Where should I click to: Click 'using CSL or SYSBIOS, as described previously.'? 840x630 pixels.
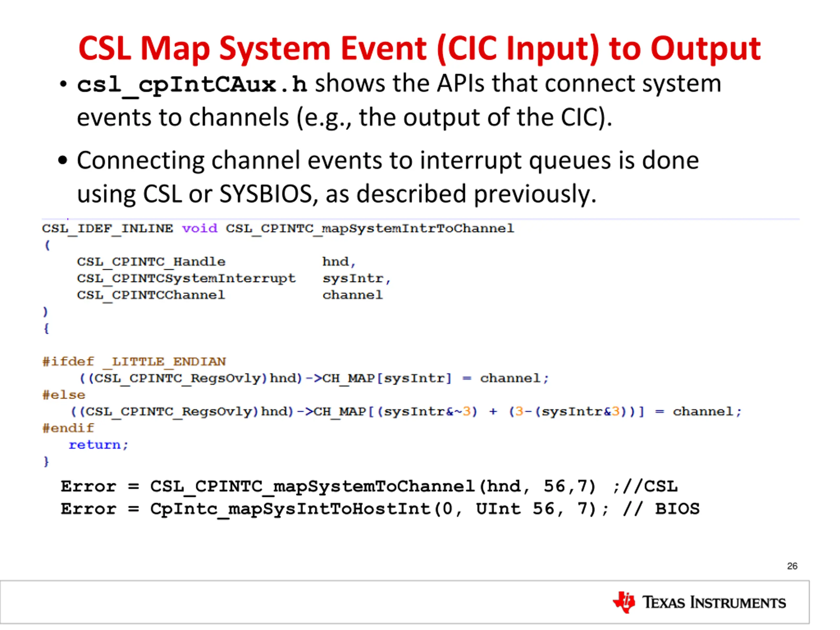(x=336, y=194)
